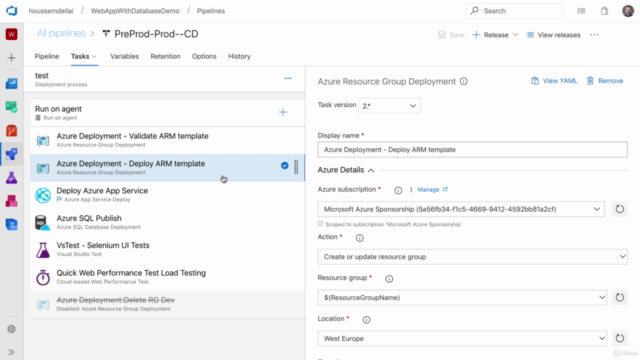Click the Save button

point(451,35)
